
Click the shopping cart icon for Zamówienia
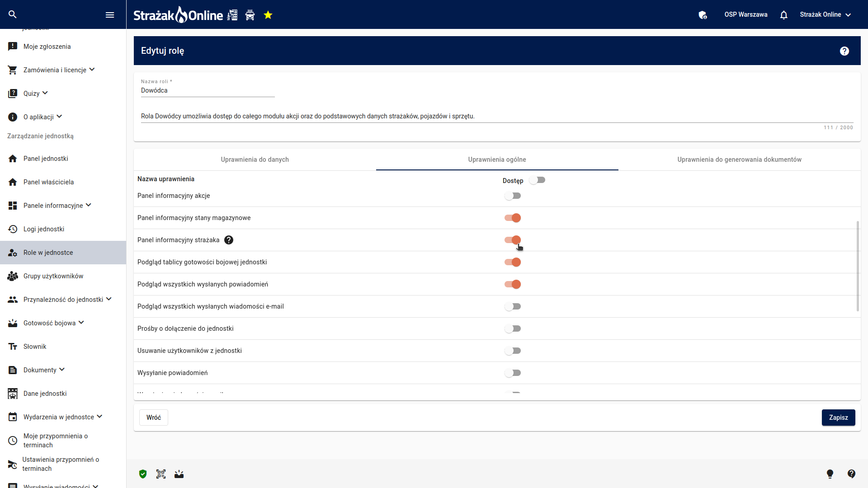pos(13,70)
